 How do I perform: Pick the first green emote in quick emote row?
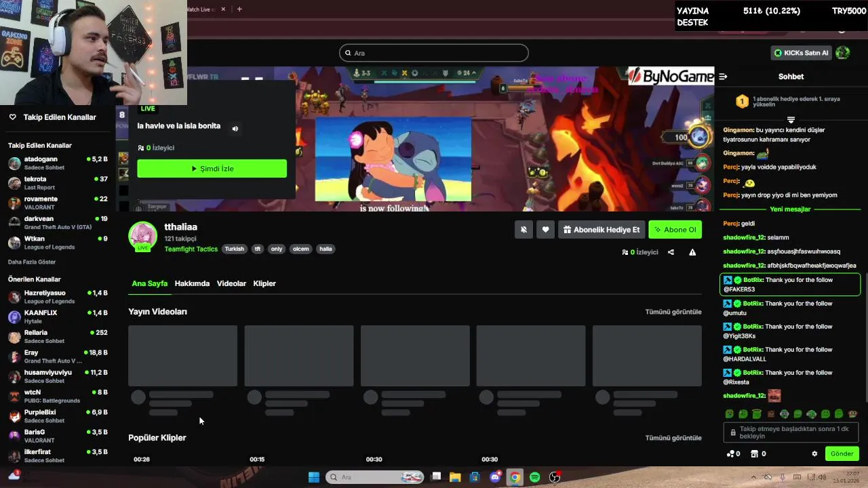tap(730, 413)
